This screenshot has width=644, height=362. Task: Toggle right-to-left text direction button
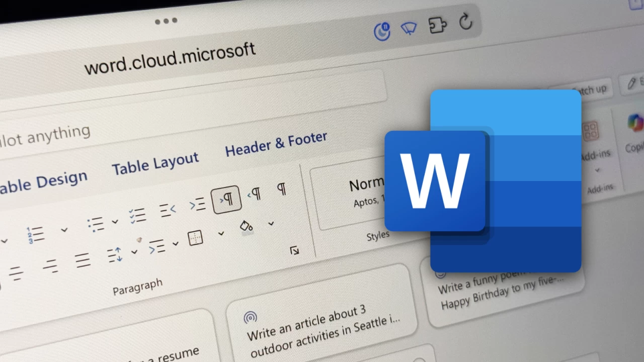254,194
